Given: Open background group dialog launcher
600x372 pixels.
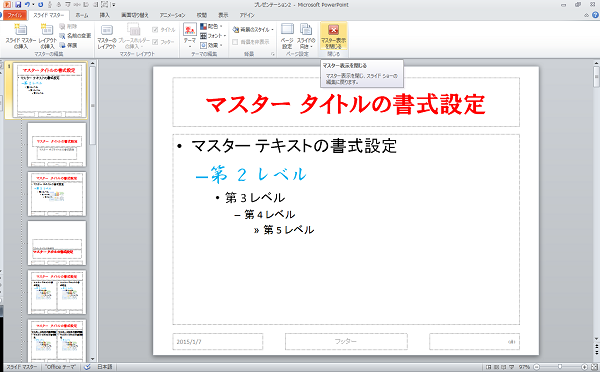Looking at the screenshot, I should click(273, 54).
